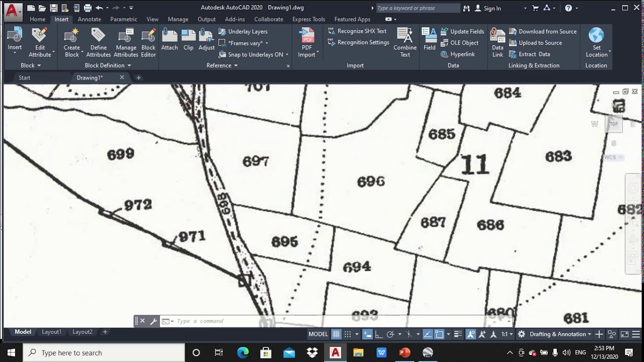Click the Define Attributes ribbon icon
The height and width of the screenshot is (362, 644).
(98, 42)
